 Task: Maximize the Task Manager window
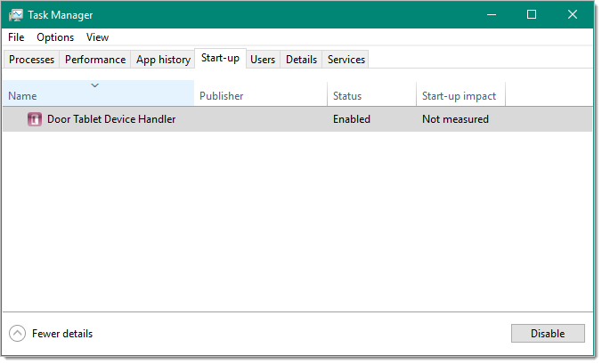point(532,15)
